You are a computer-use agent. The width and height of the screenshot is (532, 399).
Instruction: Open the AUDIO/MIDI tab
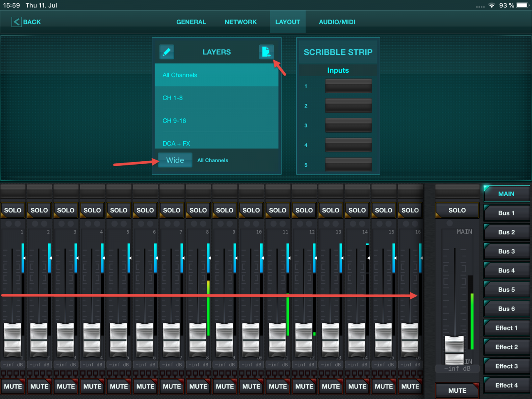click(337, 22)
